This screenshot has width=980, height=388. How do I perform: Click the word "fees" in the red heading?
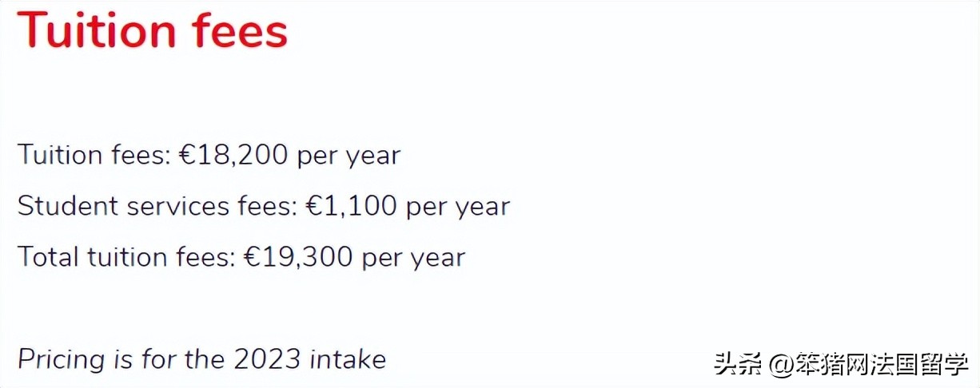pos(240,30)
